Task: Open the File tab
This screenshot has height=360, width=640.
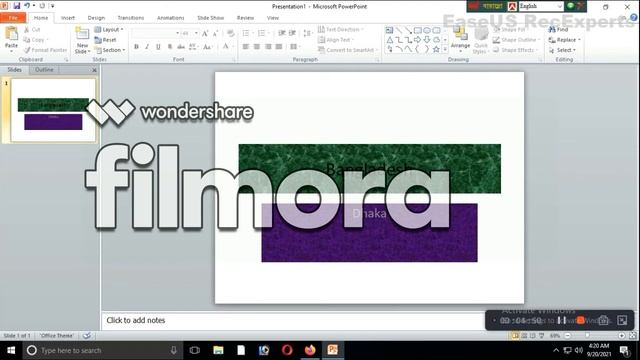Action: pos(13,18)
